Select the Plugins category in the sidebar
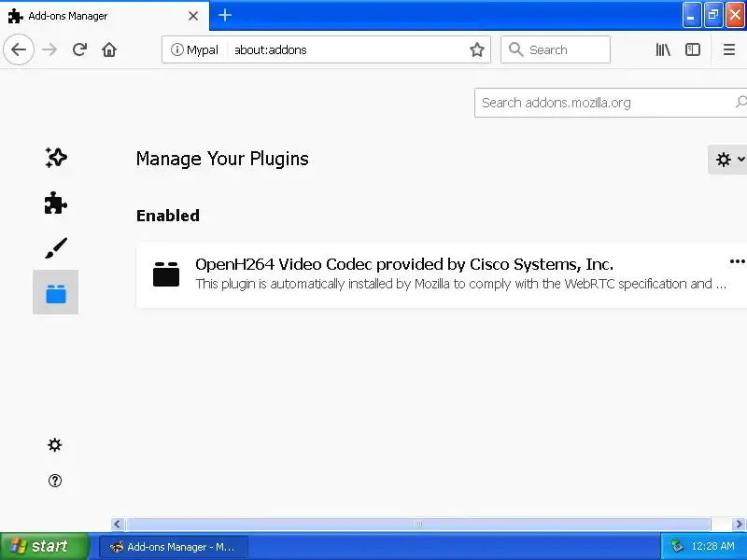The image size is (747, 560). click(x=56, y=292)
